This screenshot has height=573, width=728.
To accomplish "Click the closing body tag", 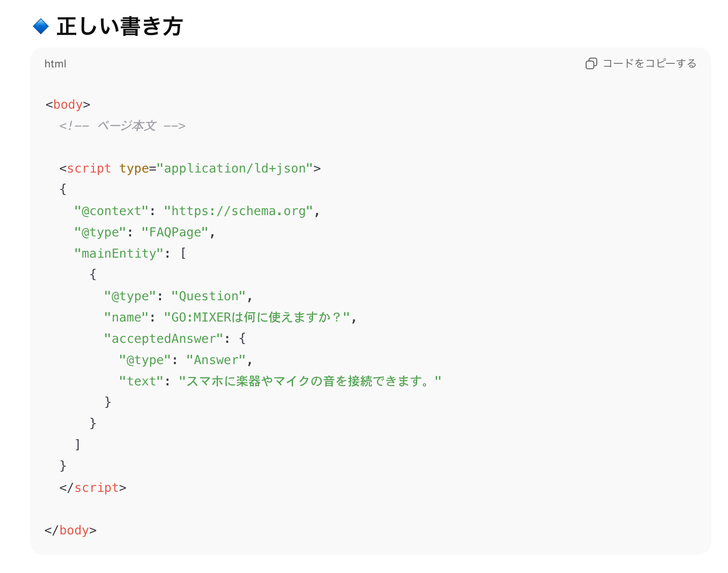I will point(71,530).
